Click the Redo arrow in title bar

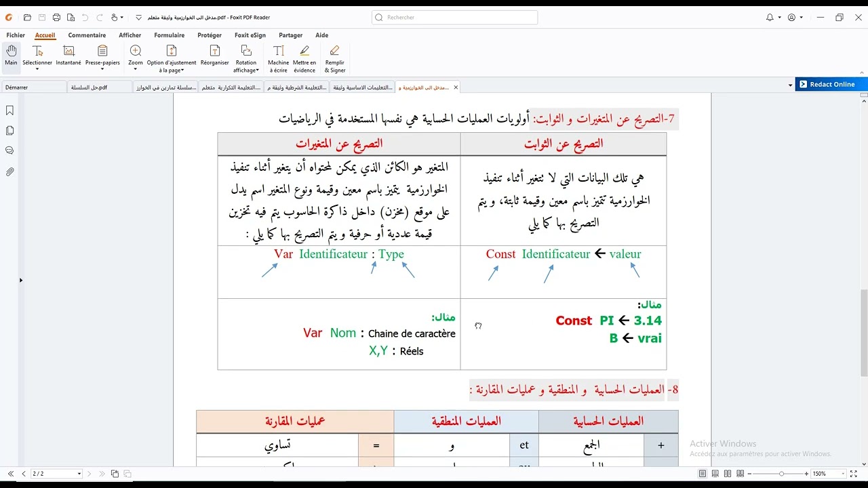(x=98, y=18)
